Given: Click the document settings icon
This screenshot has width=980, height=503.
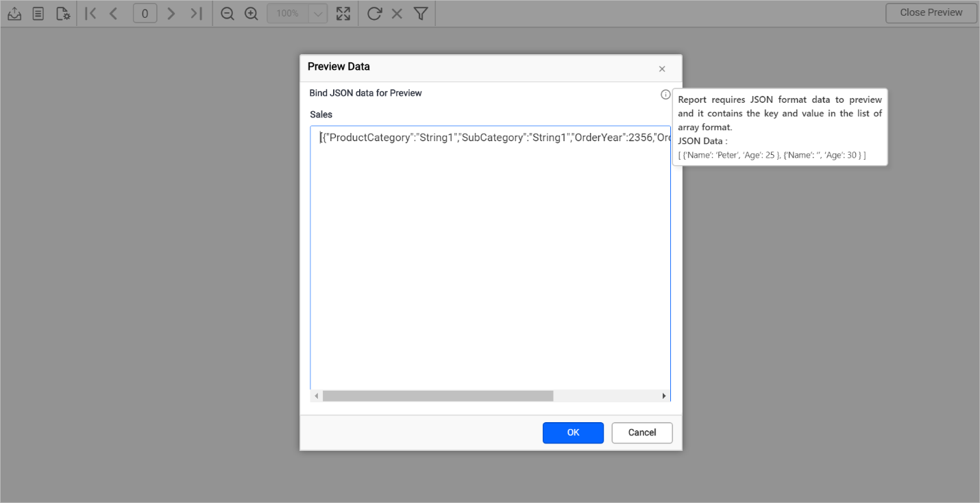Looking at the screenshot, I should coord(62,13).
